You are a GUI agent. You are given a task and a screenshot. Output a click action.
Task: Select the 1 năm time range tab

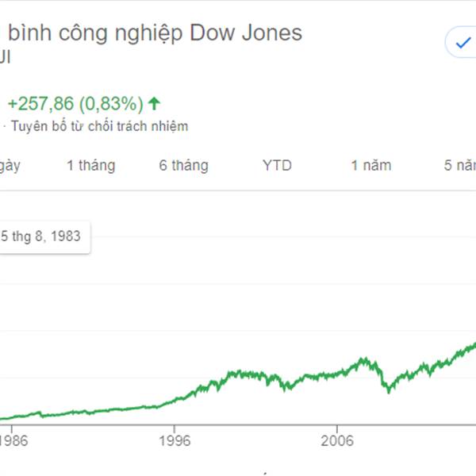click(x=371, y=166)
